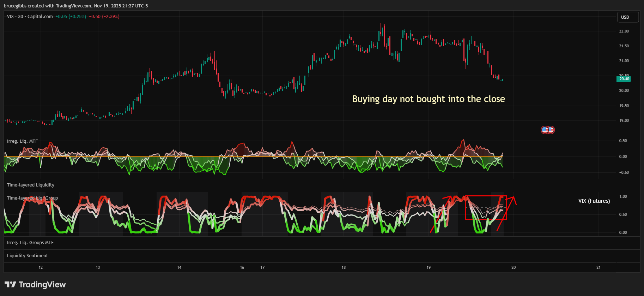Click the TradingView logo at bottom left
644x296 pixels.
pos(35,285)
